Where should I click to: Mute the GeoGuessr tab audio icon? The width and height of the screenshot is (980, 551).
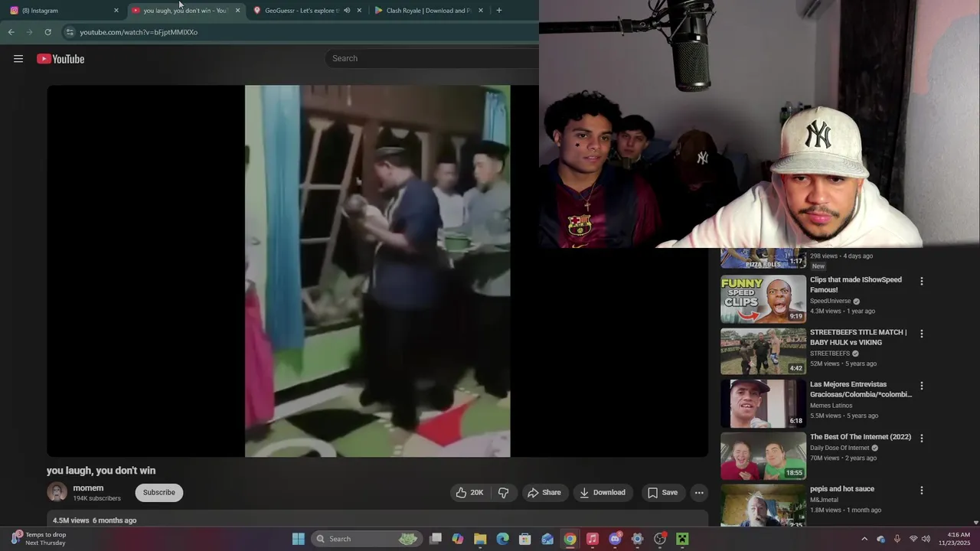tap(347, 11)
